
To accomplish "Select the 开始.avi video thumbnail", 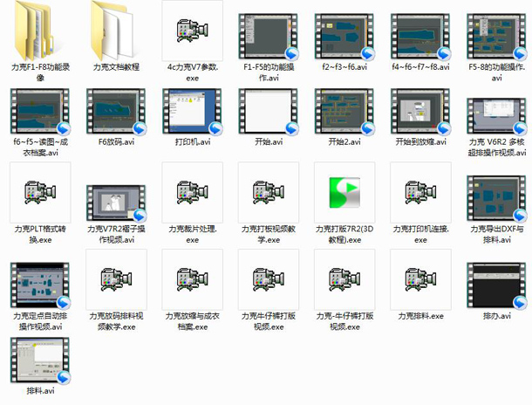I will (268, 112).
